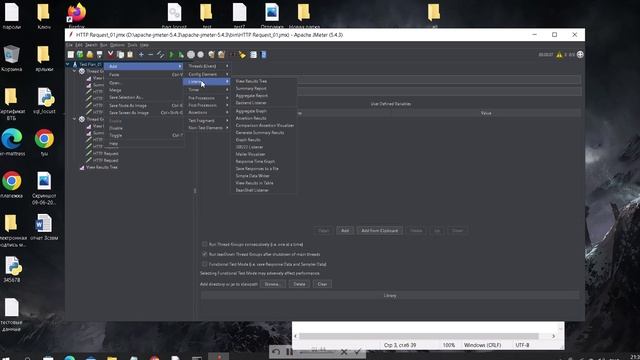Open the Options menu in menu bar

click(117, 45)
